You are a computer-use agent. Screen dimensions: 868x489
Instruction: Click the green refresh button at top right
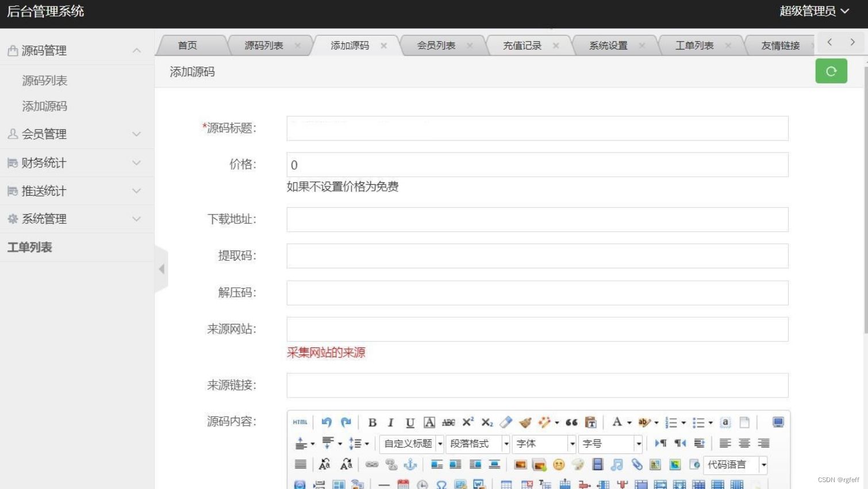tap(831, 71)
